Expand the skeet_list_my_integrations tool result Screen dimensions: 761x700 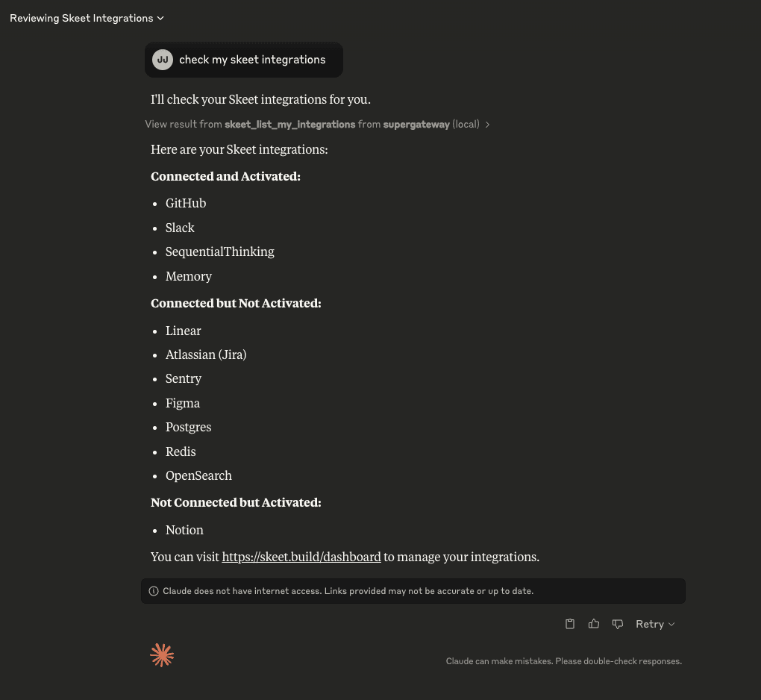point(317,125)
